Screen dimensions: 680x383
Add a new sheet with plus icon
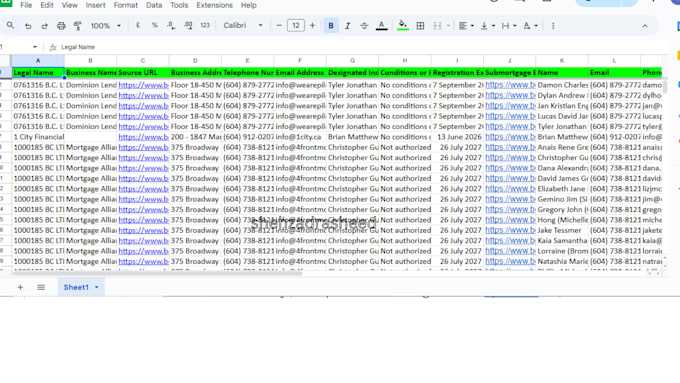[x=20, y=287]
